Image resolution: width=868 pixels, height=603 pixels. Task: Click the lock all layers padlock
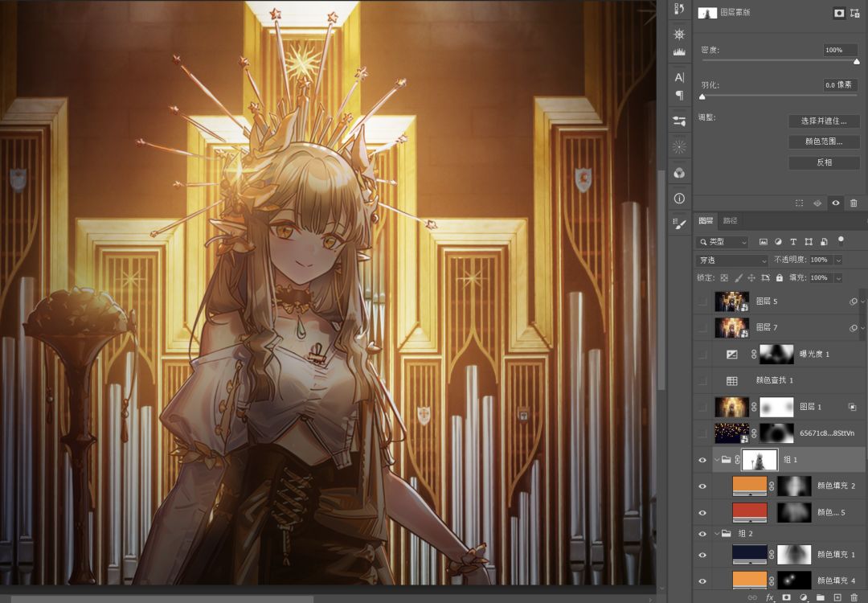click(779, 277)
